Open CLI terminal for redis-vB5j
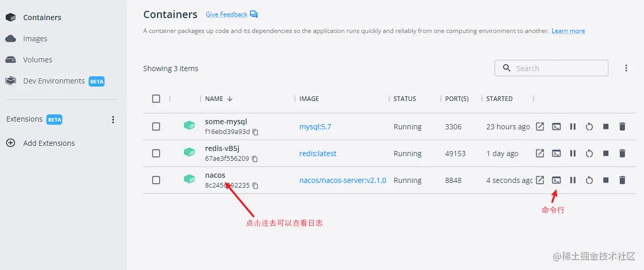The width and height of the screenshot is (644, 270). tap(556, 154)
